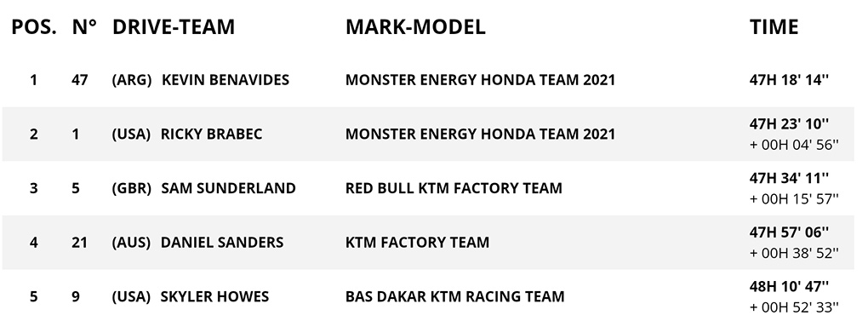Click the gap + 00H 04' 56''
This screenshot has width=868, height=321.
(794, 145)
